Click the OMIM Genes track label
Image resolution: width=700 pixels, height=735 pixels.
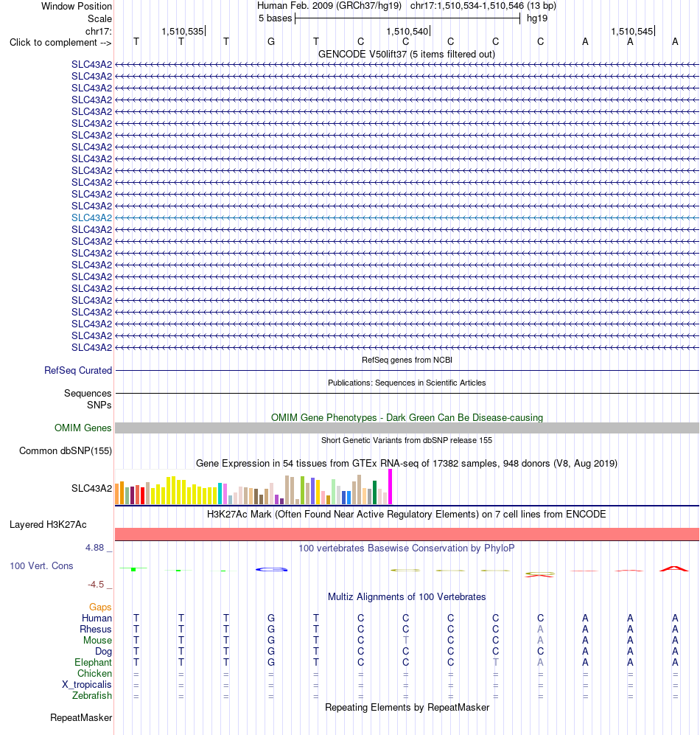tap(83, 428)
